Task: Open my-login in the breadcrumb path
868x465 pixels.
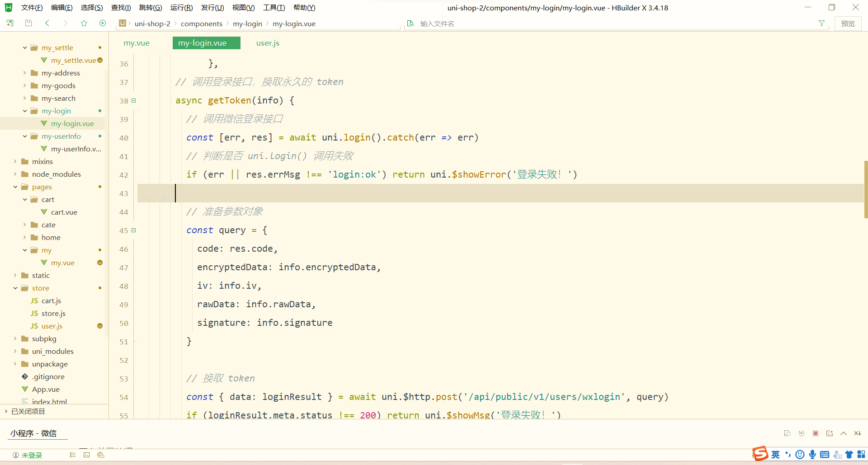Action: pos(247,23)
